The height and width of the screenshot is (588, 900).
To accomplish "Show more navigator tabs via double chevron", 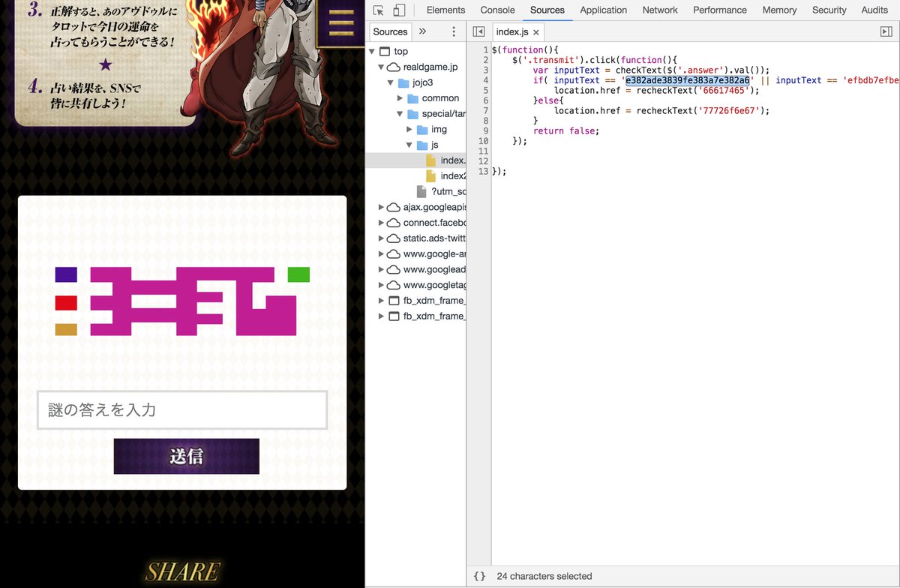I will pyautogui.click(x=422, y=31).
